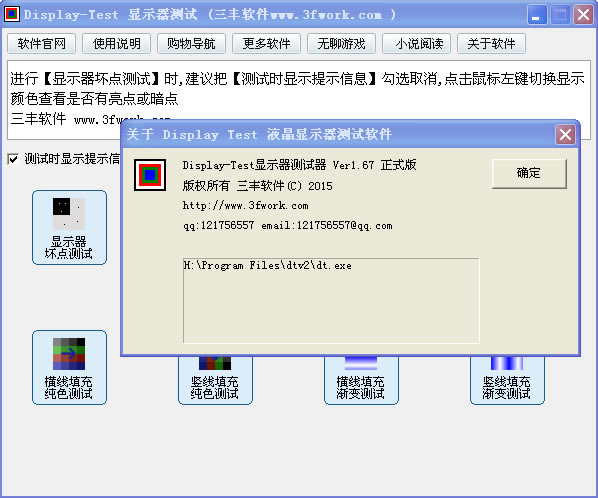
Task: Click the path H:\Program Files\dtv2\dt.exe box
Action: (331, 301)
